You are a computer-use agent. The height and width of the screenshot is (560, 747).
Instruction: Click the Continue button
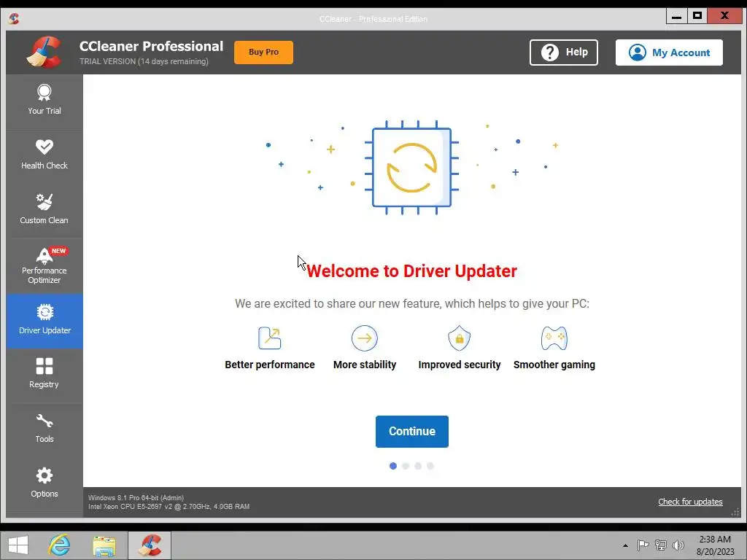coord(412,432)
